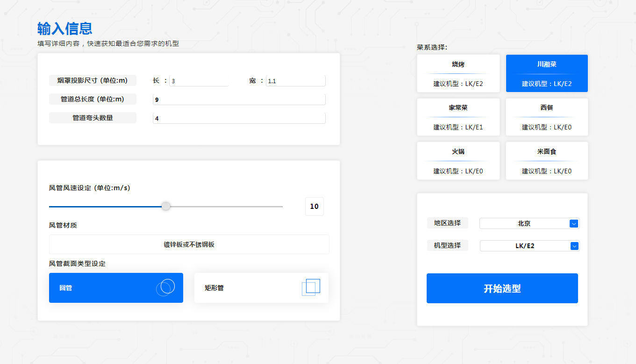Select the 圆管 duct section type
The width and height of the screenshot is (636, 364).
click(116, 288)
